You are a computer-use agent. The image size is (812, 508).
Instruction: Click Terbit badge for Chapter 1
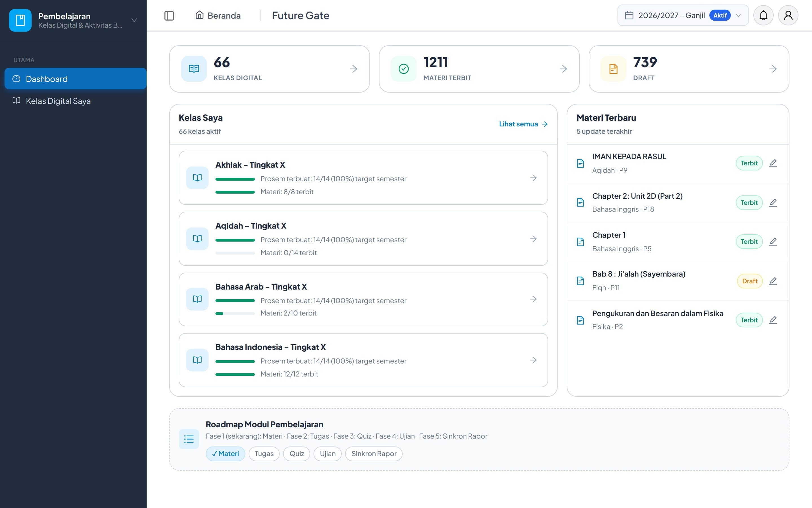[x=749, y=242]
